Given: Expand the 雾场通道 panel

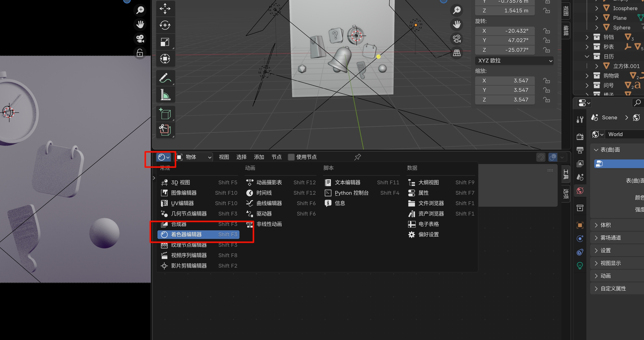Looking at the screenshot, I should coord(610,238).
